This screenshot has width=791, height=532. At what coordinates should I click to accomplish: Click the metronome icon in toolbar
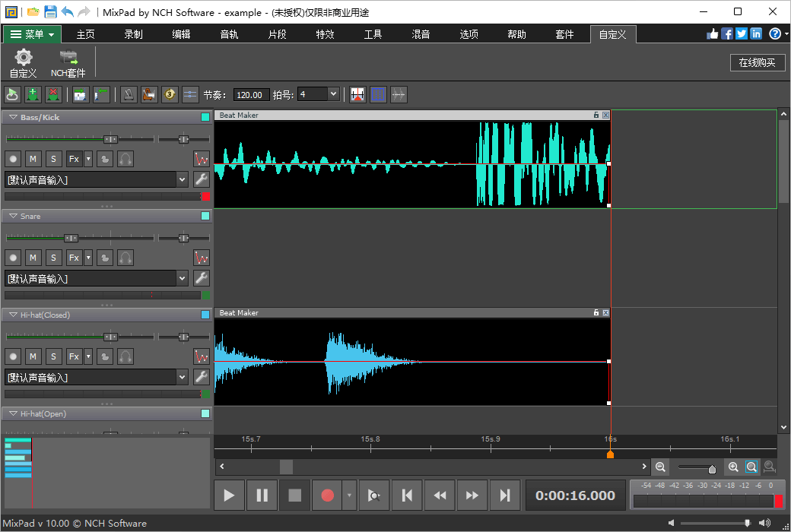coord(129,94)
